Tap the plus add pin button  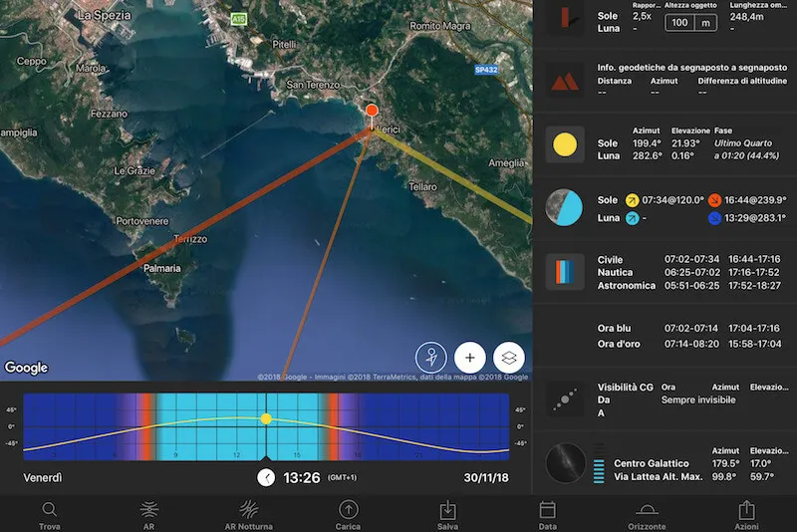(469, 358)
